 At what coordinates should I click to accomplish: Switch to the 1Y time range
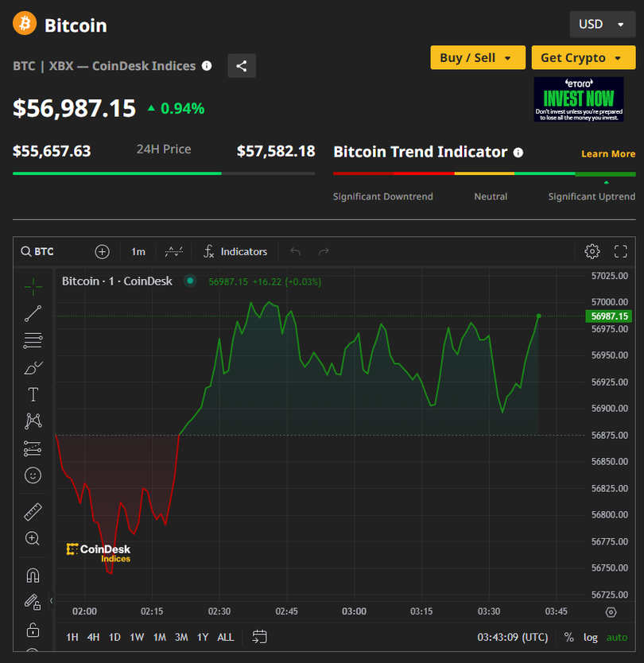[x=203, y=637]
